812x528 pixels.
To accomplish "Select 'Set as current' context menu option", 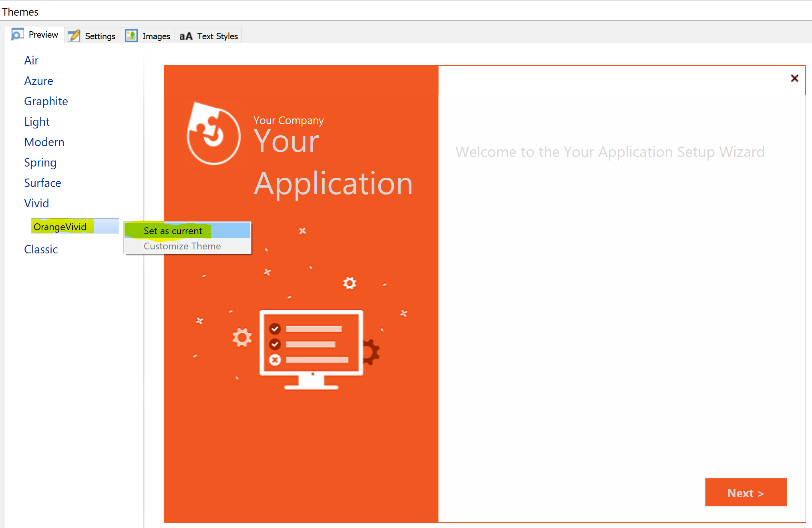I will (173, 230).
